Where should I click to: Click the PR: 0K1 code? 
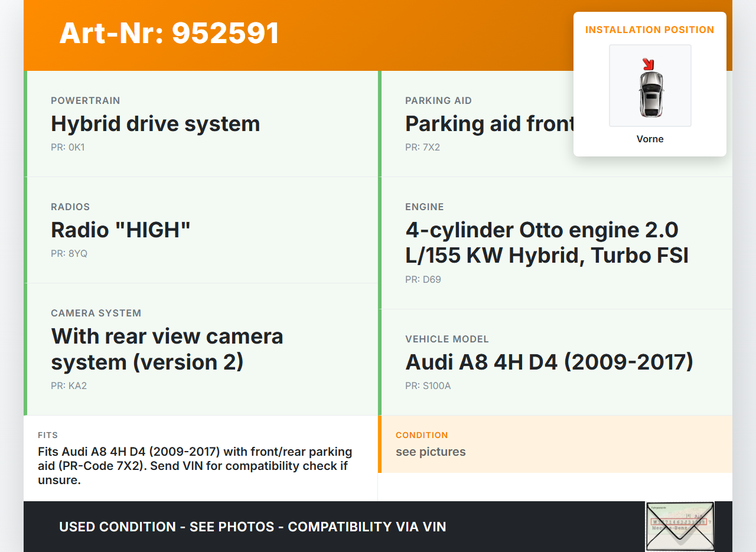67,147
